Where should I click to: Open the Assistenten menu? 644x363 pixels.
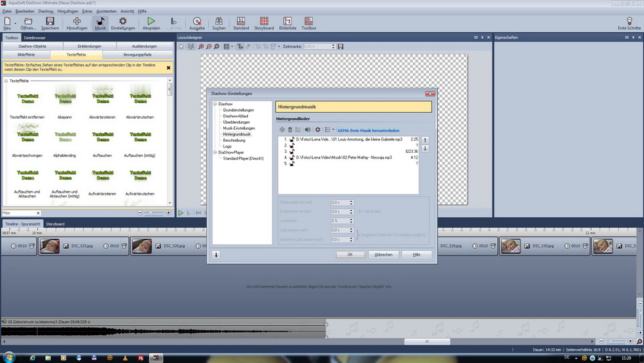[x=106, y=11]
